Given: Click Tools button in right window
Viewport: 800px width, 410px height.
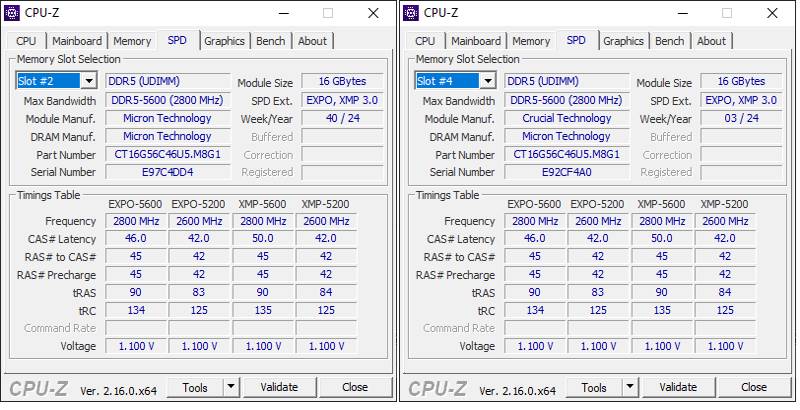Looking at the screenshot, I should pyautogui.click(x=594, y=387).
